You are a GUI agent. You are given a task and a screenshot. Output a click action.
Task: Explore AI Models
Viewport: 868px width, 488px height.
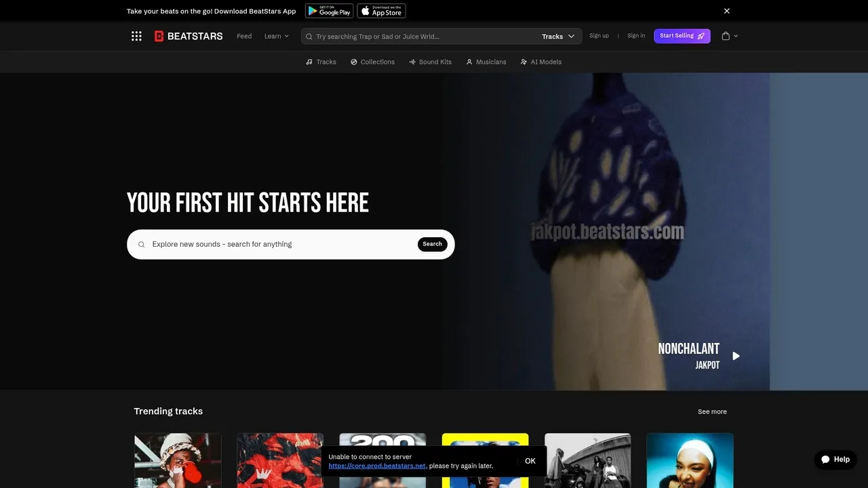[541, 62]
